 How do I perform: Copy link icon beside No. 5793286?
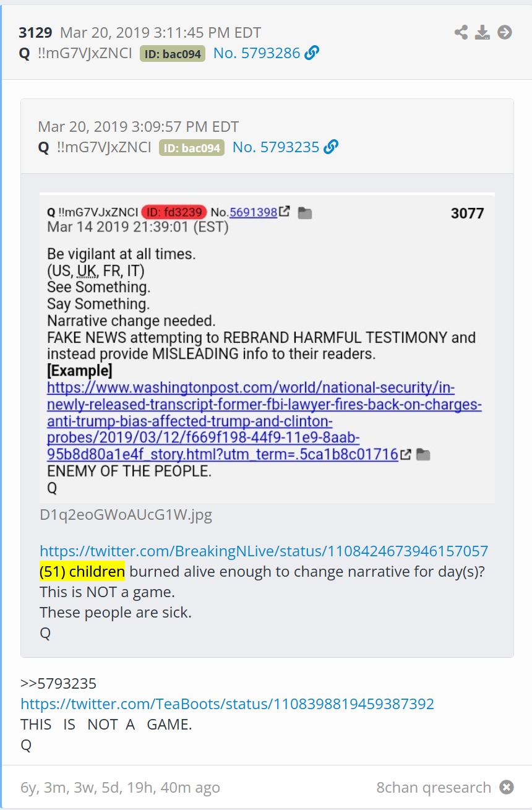tap(312, 53)
